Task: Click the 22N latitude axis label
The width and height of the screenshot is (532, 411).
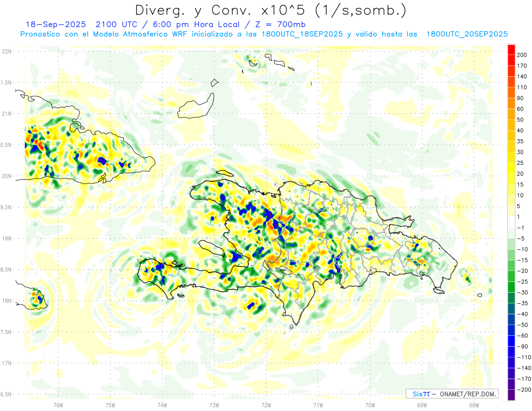Action: pyautogui.click(x=7, y=51)
